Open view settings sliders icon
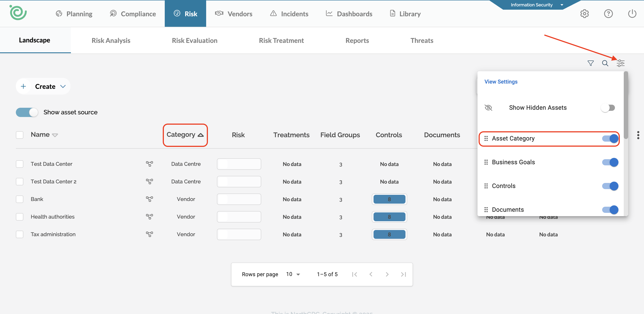The height and width of the screenshot is (314, 644). click(x=620, y=63)
